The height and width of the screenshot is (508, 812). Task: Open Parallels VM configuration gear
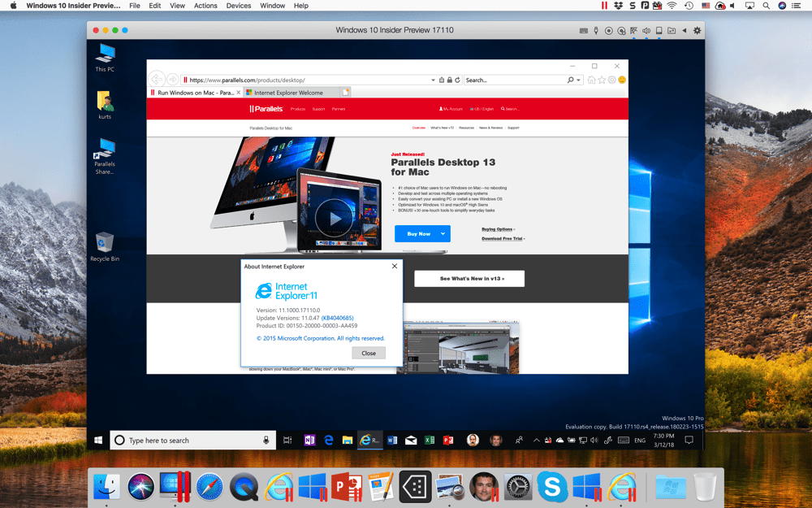[697, 31]
